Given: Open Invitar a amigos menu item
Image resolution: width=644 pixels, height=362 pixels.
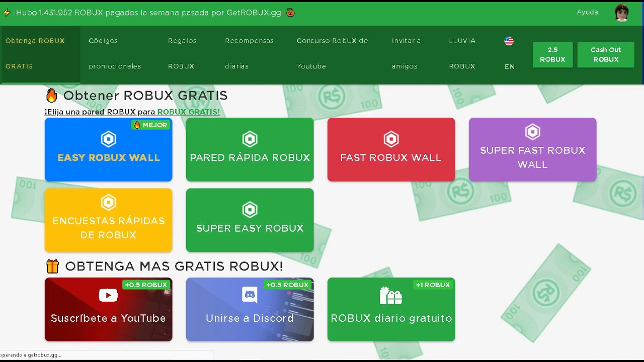Looking at the screenshot, I should 406,53.
